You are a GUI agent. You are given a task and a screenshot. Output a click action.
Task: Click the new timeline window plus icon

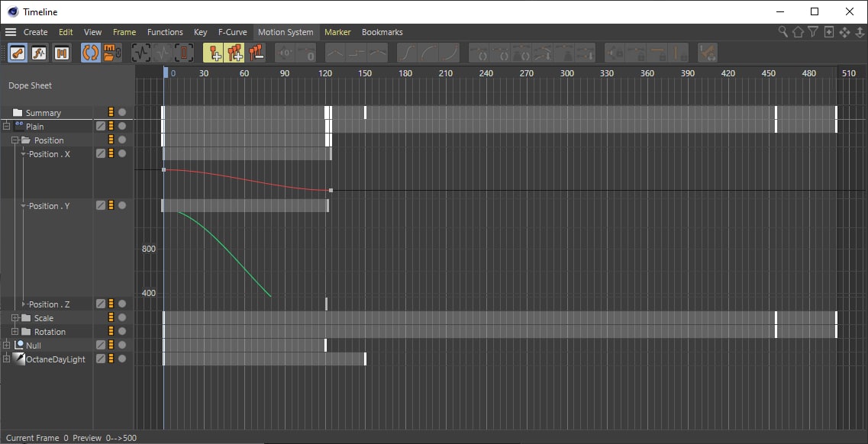pos(829,32)
